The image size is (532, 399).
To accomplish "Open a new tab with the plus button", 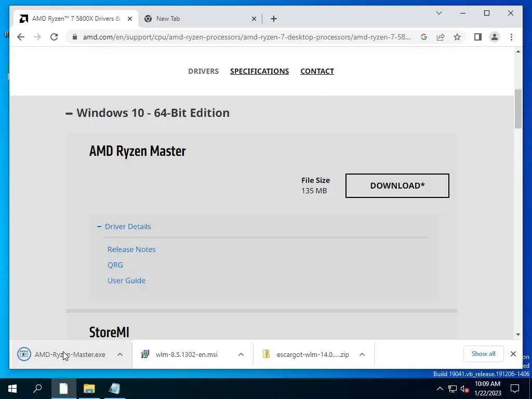I will tap(274, 19).
